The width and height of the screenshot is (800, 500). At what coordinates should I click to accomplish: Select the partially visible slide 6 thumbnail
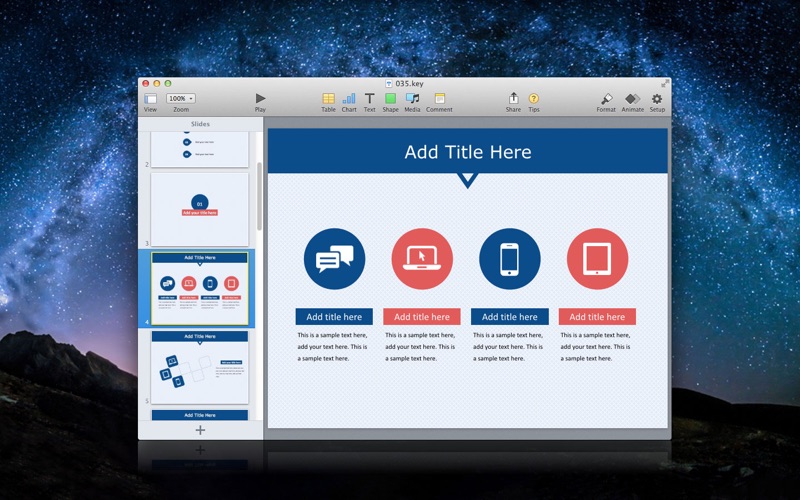pos(199,415)
